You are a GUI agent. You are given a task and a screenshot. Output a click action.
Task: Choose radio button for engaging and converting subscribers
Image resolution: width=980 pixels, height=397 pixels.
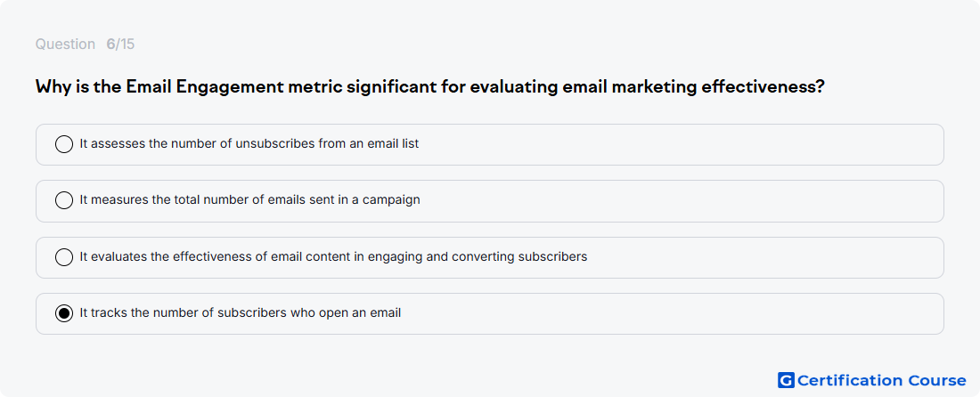tap(64, 256)
